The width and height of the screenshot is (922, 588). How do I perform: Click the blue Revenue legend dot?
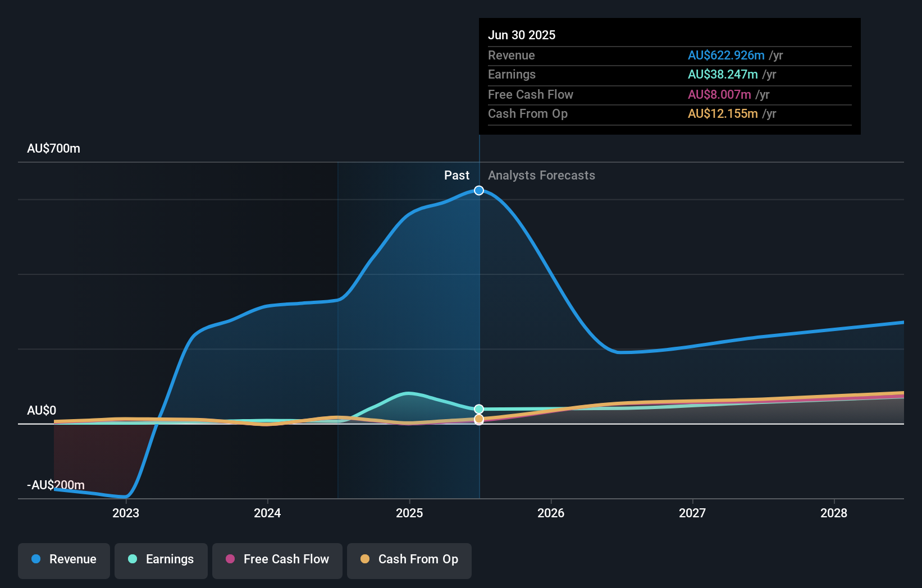tap(36, 559)
